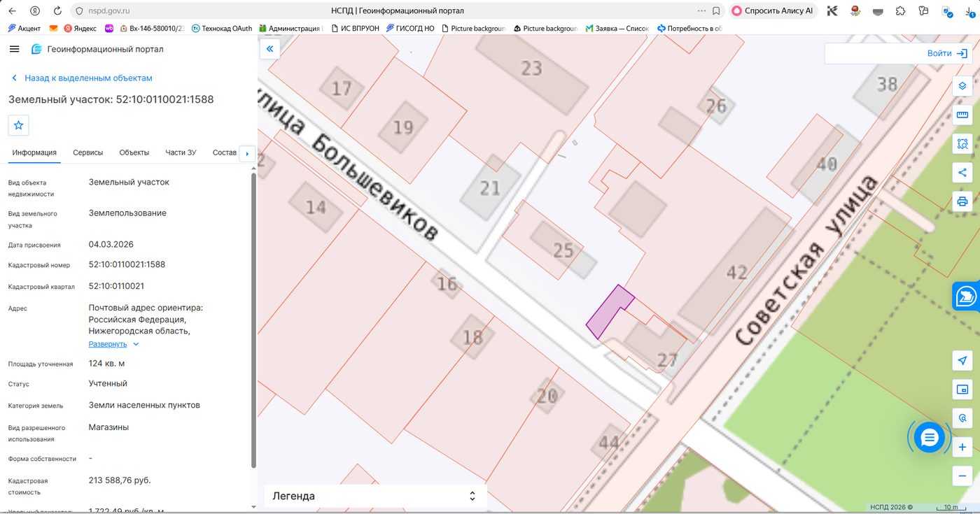Open the Администрация bookmark

(290, 29)
